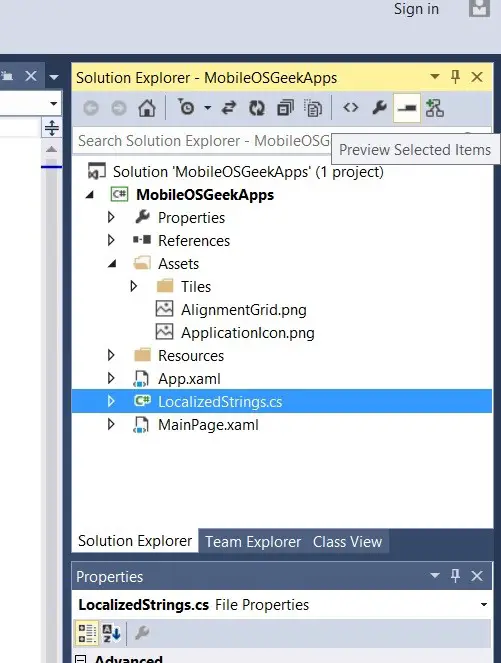Click the editor split window icon
501x663 pixels.
click(52, 127)
